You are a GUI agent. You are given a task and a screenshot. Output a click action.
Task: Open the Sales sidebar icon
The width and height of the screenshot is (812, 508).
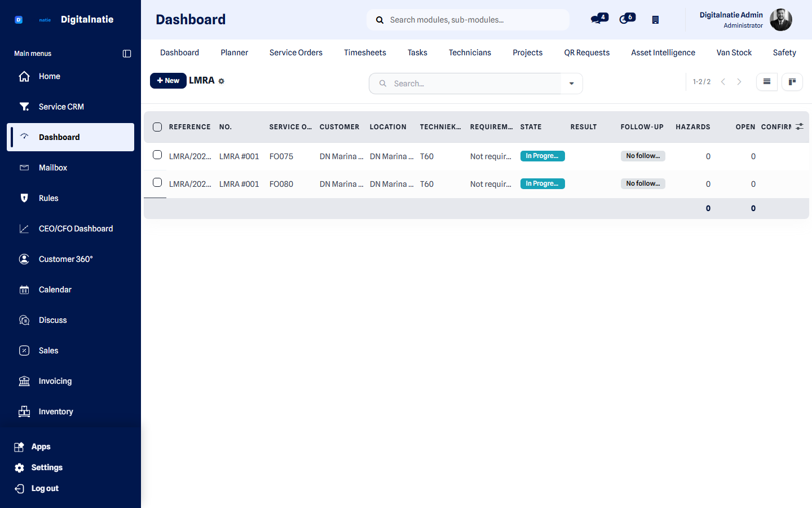click(24, 351)
